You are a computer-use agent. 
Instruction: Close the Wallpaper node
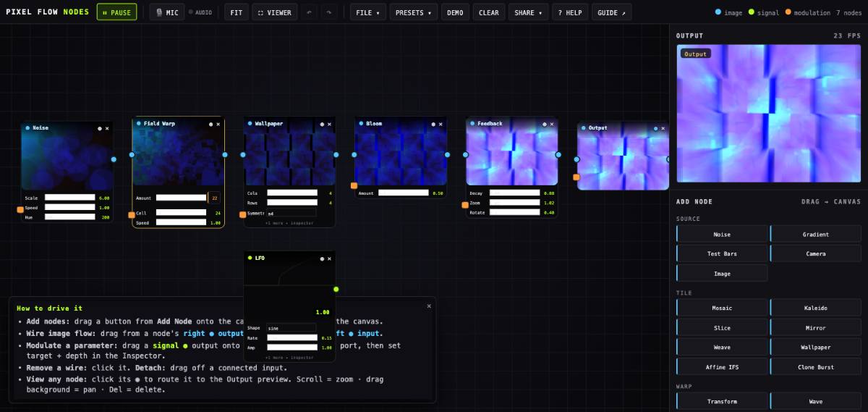(330, 124)
